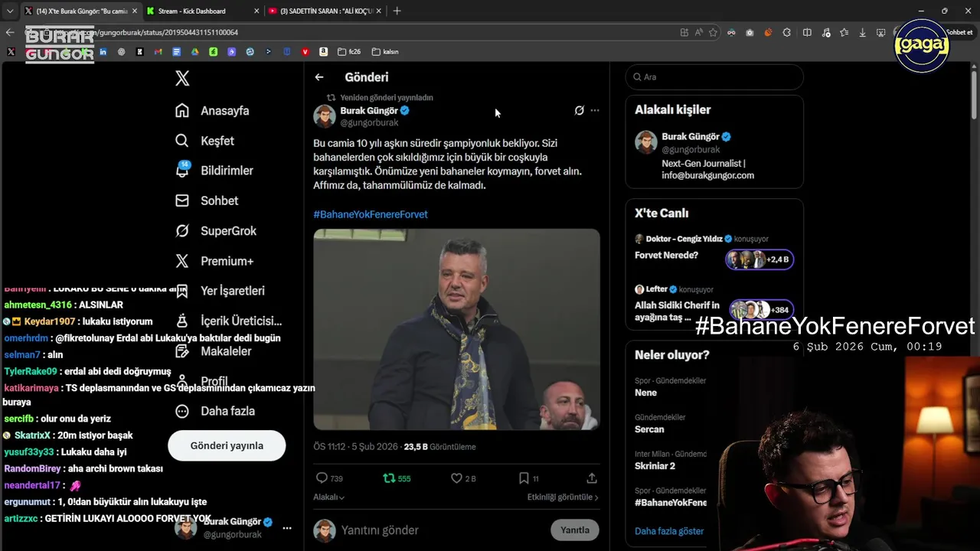Viewport: 980px width, 551px height.
Task: Open the Amazon bookmark
Action: [323, 51]
